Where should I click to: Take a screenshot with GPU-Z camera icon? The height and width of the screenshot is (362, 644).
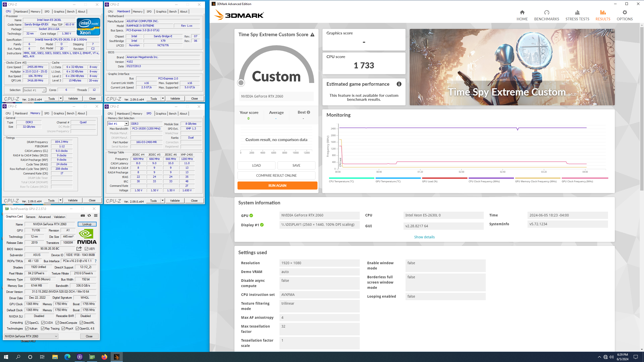[83, 215]
